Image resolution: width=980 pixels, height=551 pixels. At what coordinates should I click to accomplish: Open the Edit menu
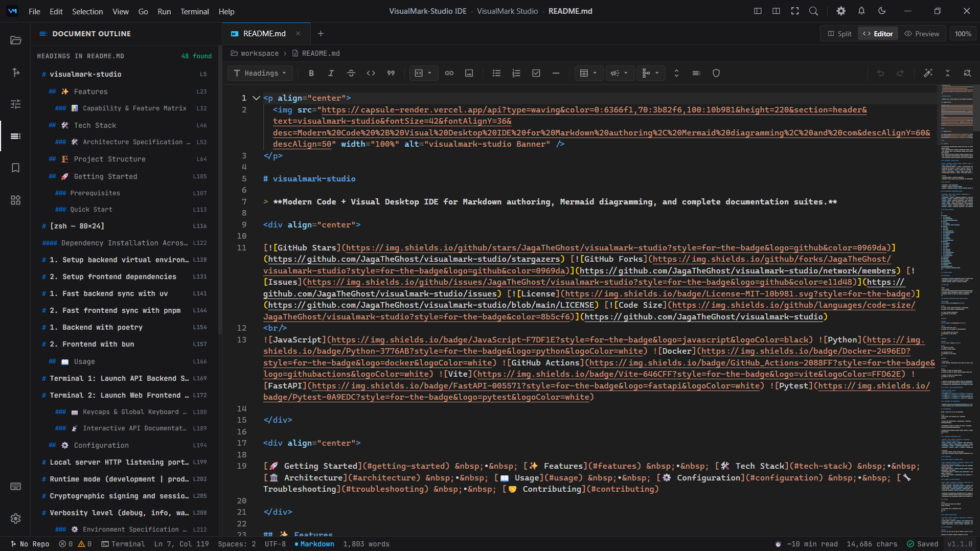click(x=56, y=11)
